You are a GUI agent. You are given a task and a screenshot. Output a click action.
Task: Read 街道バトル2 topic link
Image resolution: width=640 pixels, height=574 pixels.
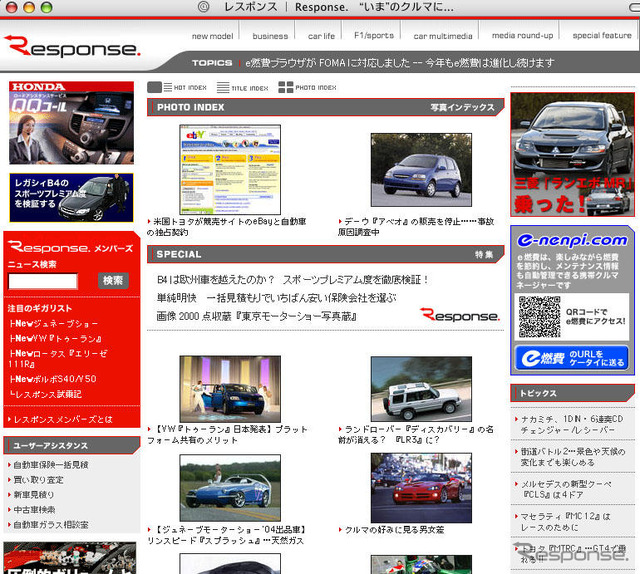572,457
